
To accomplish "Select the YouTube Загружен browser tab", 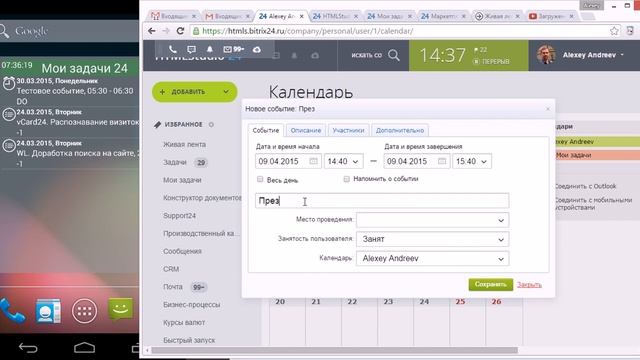I will click(551, 16).
